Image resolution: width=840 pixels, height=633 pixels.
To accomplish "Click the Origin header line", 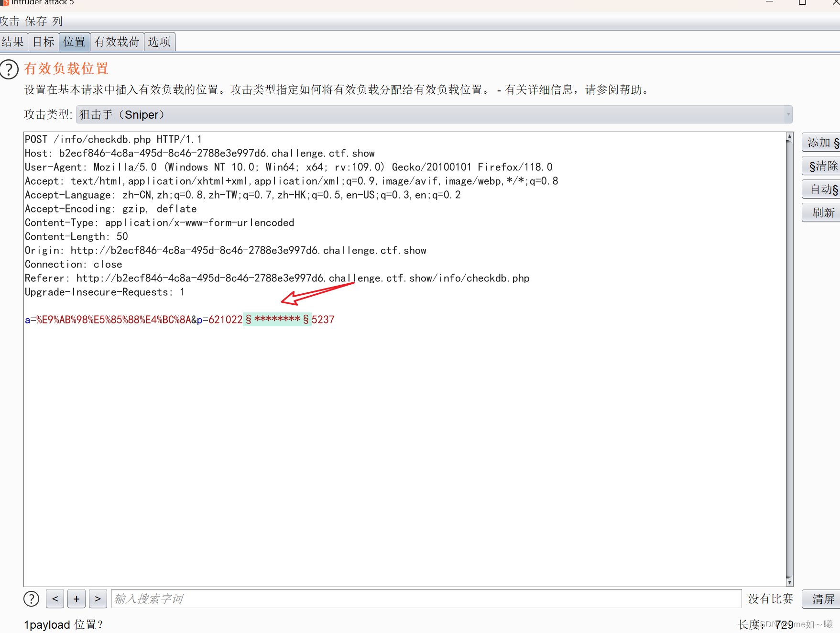I will point(226,250).
